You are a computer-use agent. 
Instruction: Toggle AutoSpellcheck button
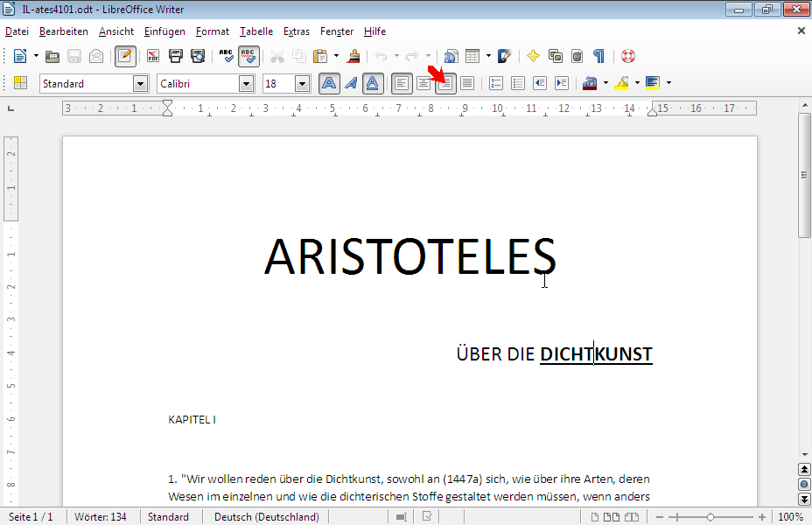coord(248,56)
